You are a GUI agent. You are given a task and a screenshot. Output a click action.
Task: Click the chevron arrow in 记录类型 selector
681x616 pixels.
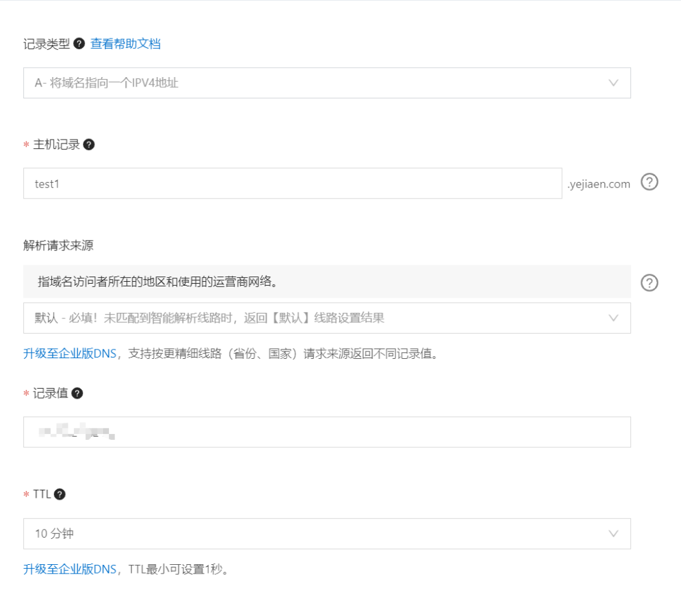[613, 83]
